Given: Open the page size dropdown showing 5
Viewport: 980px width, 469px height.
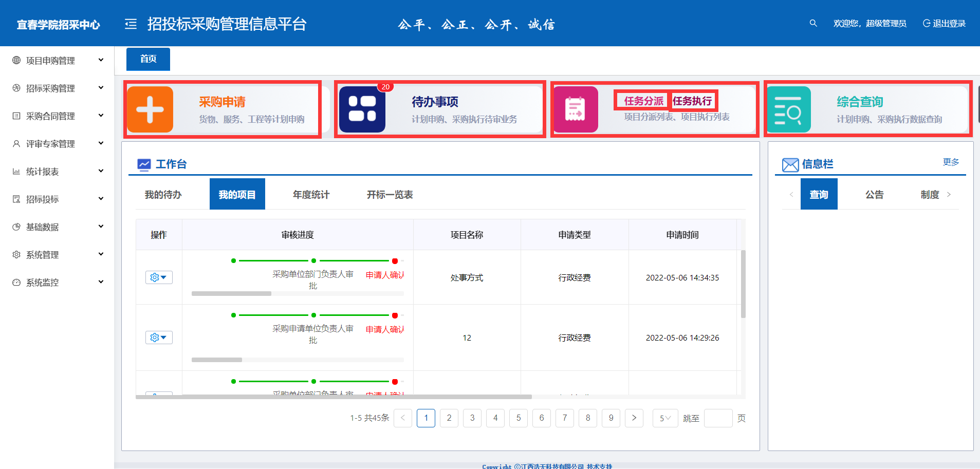Looking at the screenshot, I should click(665, 418).
